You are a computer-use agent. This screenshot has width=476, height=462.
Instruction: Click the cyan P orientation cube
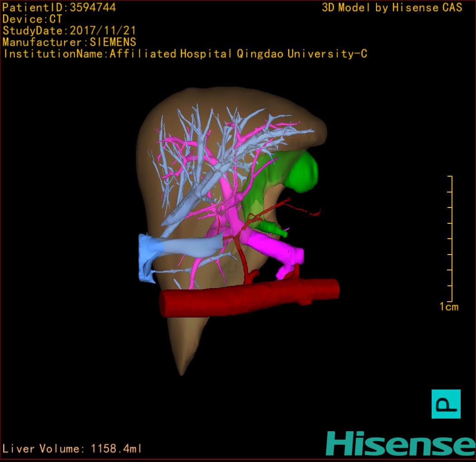coord(446,404)
